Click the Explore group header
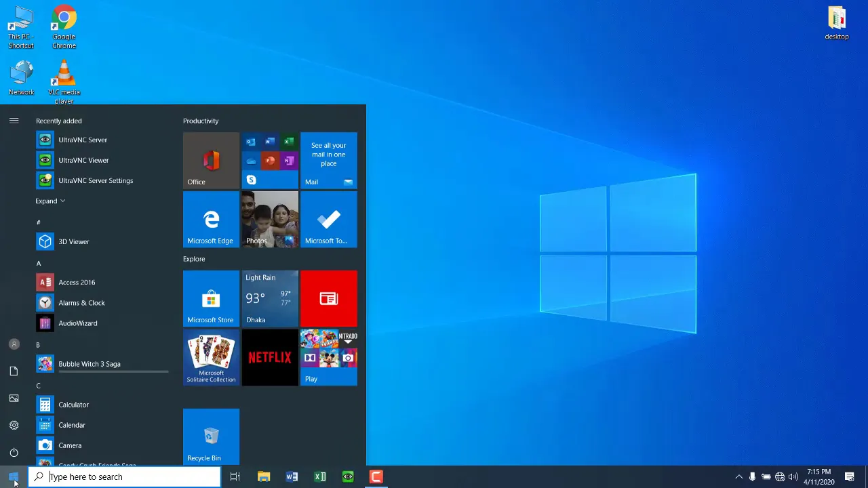This screenshot has width=868, height=488. [x=194, y=259]
